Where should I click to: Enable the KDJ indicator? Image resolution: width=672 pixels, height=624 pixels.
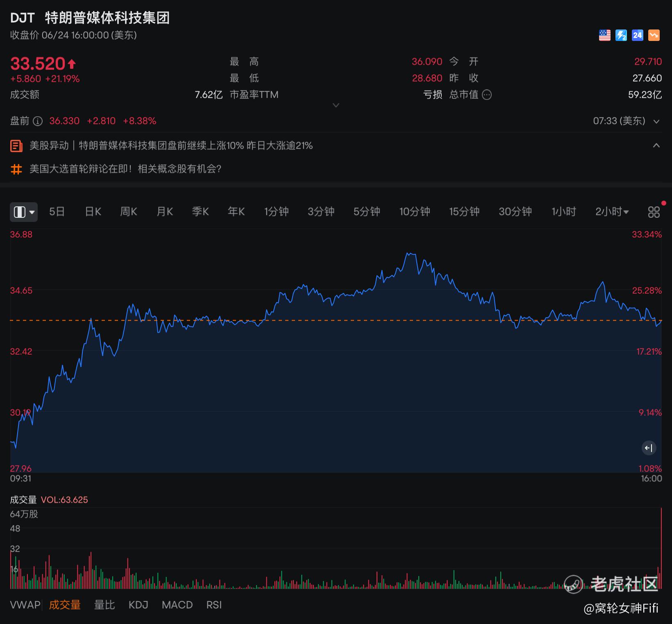[x=138, y=605]
